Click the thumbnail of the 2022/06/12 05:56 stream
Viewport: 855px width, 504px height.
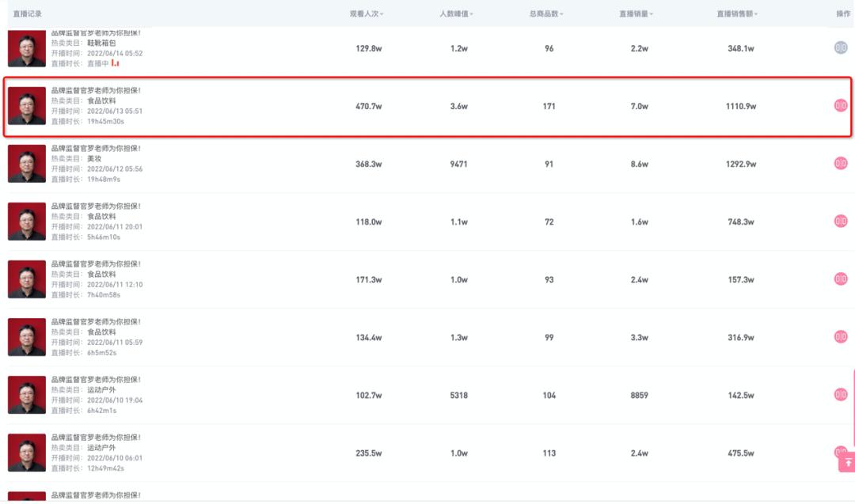pyautogui.click(x=27, y=163)
